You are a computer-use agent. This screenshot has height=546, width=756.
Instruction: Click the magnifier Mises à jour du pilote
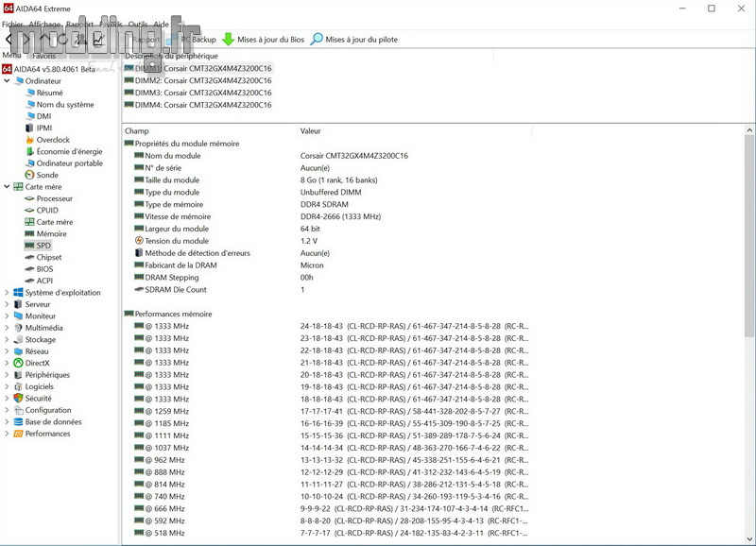click(x=317, y=40)
